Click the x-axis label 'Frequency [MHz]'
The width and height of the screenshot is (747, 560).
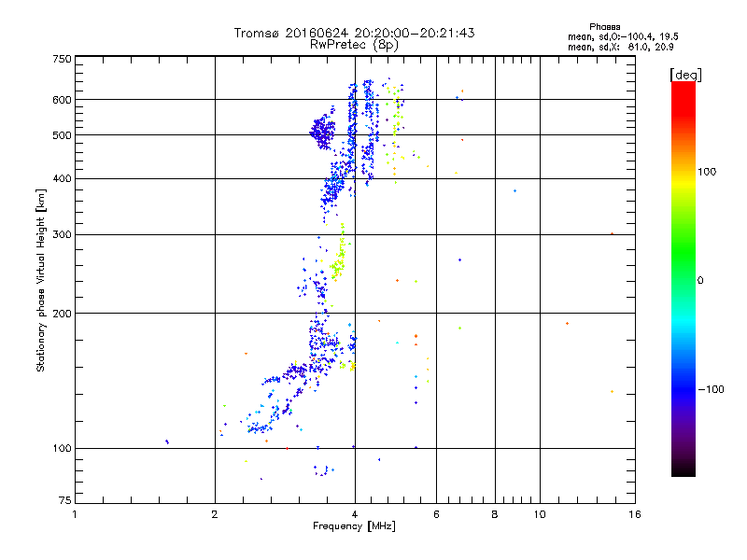coord(354,526)
